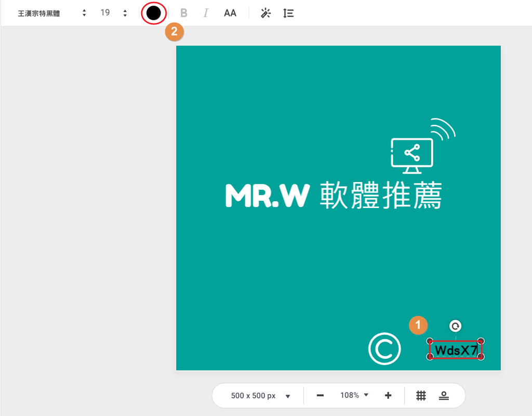Toggle bold text formatting
The height and width of the screenshot is (416, 532).
[x=183, y=13]
